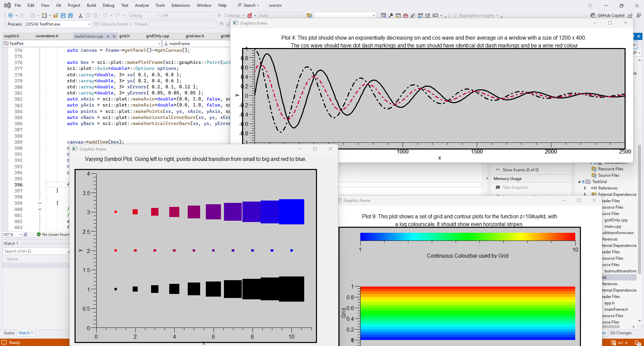Click the Navigate Backward arrow icon
The image size is (644, 346).
(10, 15)
